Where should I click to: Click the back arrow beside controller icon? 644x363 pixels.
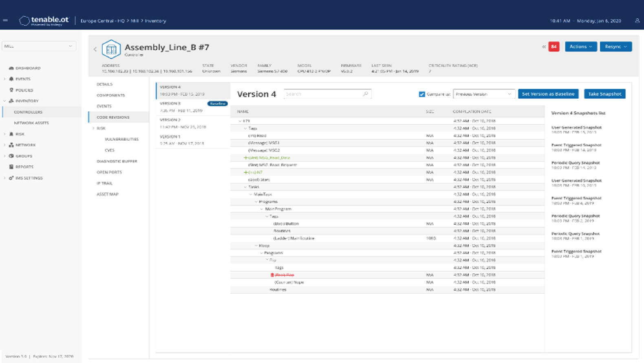tap(95, 49)
